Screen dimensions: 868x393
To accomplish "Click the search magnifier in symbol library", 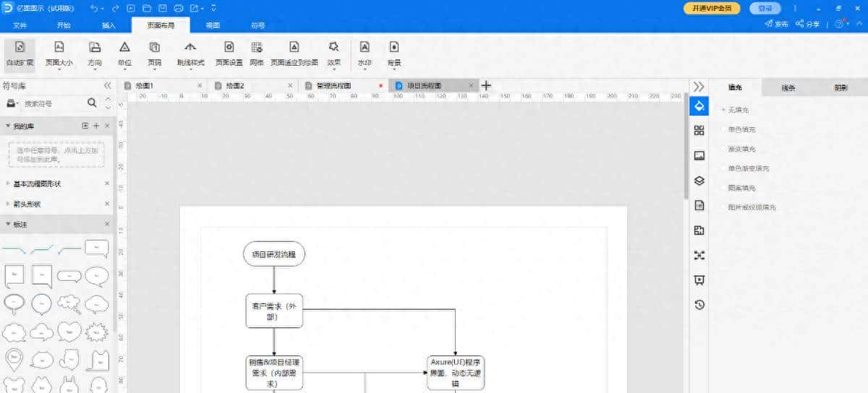I will click(92, 103).
